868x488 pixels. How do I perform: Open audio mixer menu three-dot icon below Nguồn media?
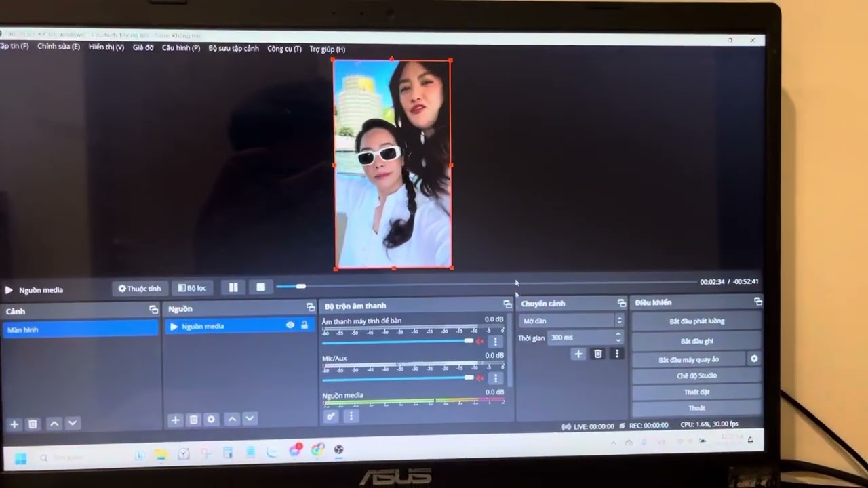351,416
